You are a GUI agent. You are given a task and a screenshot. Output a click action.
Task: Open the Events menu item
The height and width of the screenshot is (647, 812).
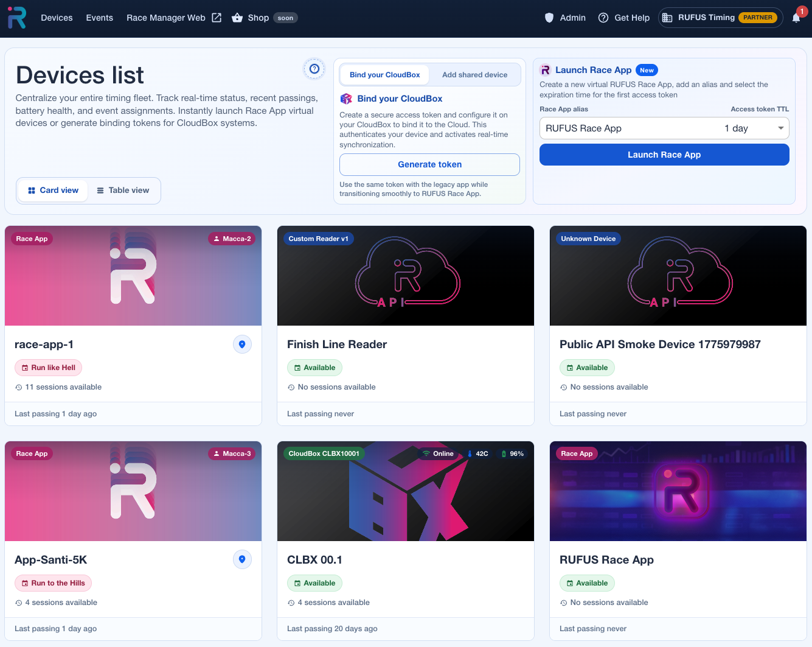[100, 18]
